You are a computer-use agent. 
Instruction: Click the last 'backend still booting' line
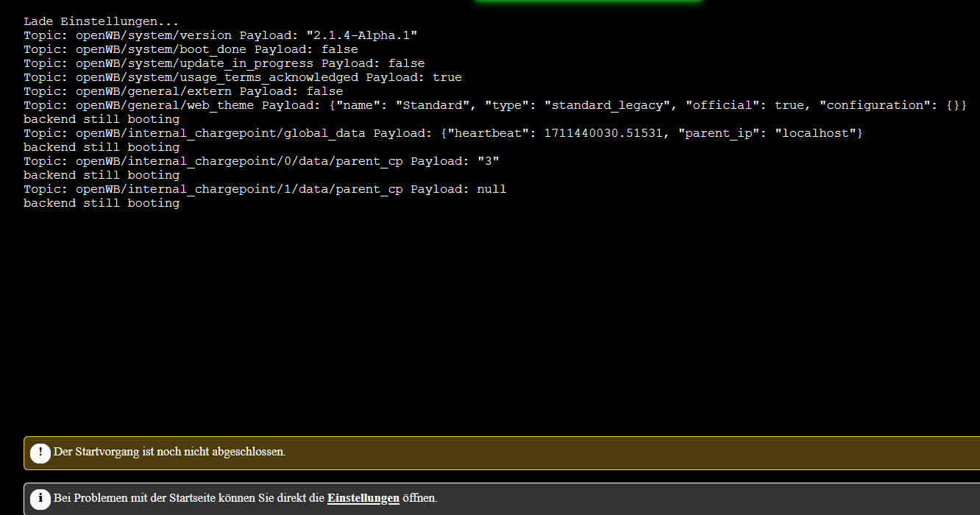pos(102,203)
